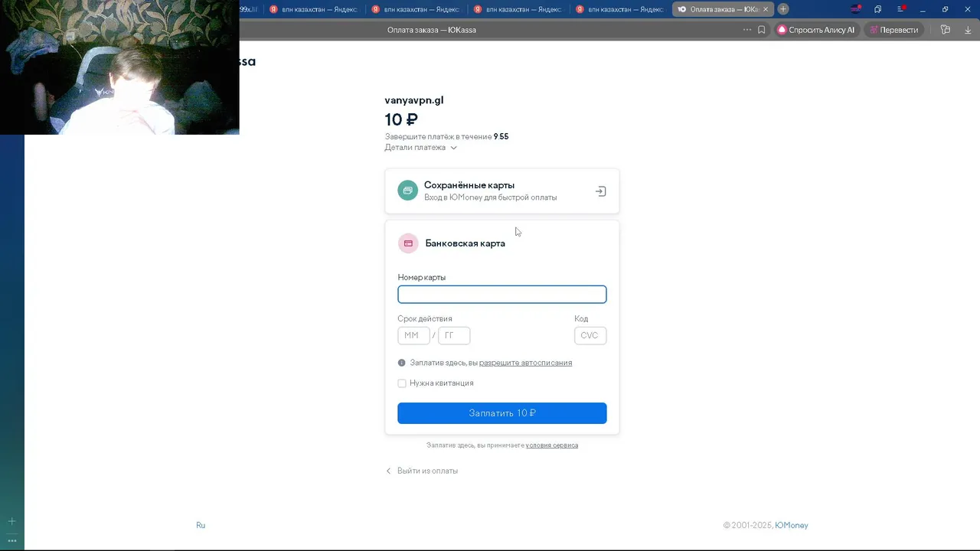Click the Перевести translate button

pos(893,30)
